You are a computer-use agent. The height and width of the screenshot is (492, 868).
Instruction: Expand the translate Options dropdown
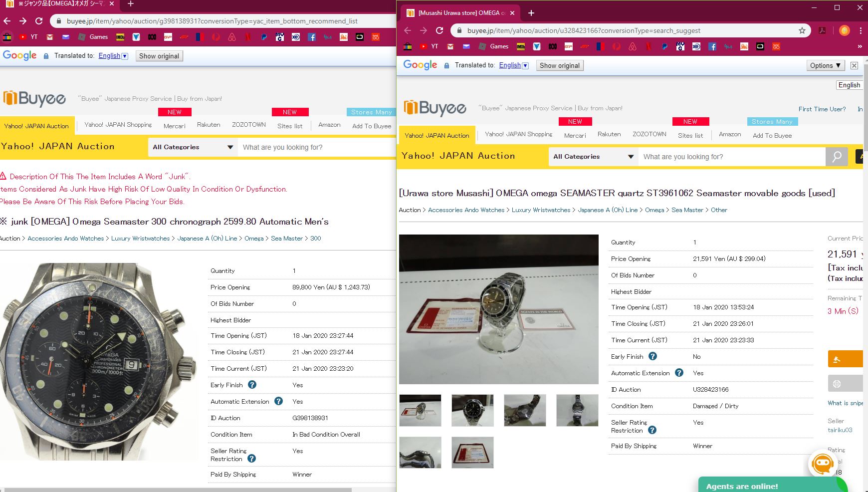[x=825, y=65]
